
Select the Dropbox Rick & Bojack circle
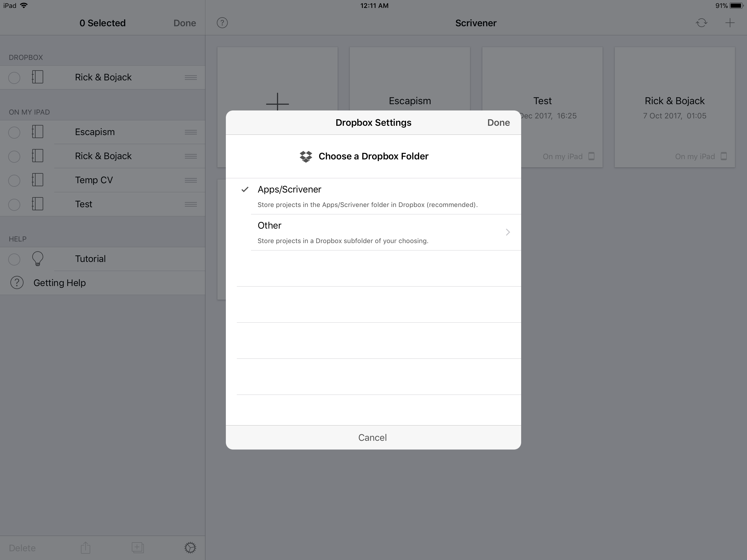(x=14, y=78)
